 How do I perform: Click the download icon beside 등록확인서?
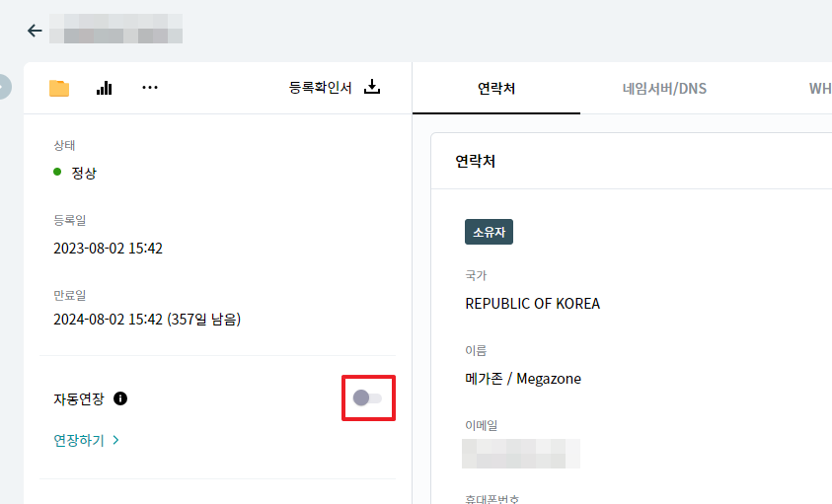[372, 87]
